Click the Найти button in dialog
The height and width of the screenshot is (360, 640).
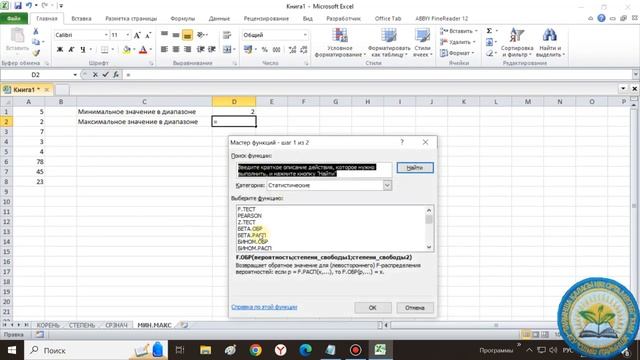415,168
